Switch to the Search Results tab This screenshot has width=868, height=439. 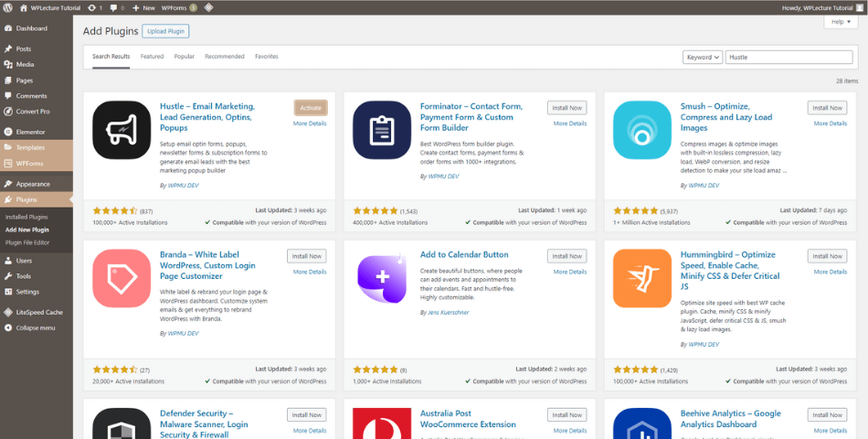pos(111,57)
